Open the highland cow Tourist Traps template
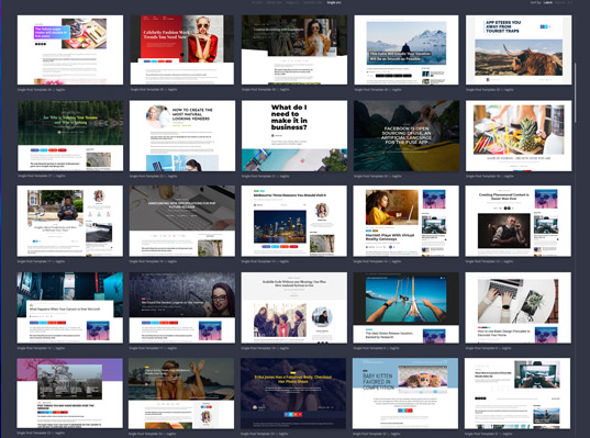590x438 pixels. tap(519, 50)
